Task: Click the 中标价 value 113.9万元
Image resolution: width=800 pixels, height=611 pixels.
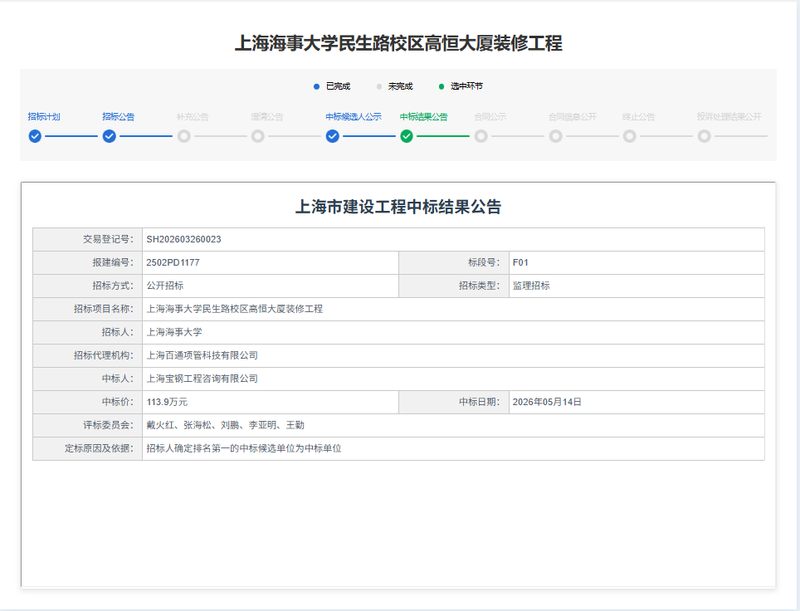Action: coord(167,402)
